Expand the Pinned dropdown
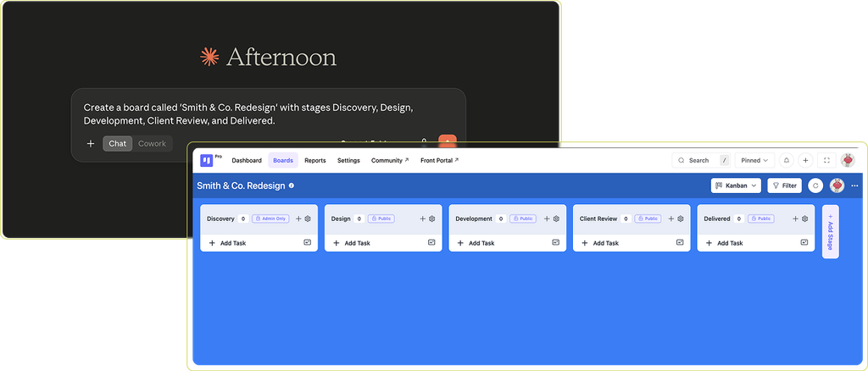The width and height of the screenshot is (868, 371). click(x=754, y=160)
